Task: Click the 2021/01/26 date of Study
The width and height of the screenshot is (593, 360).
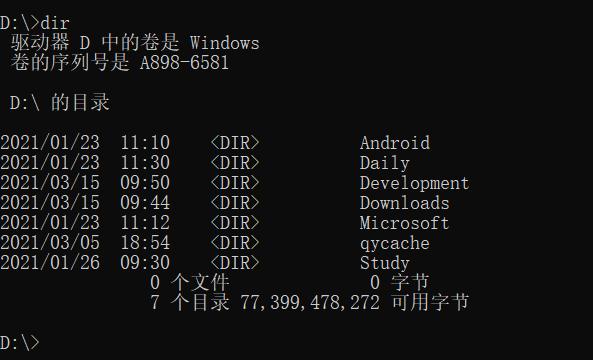Action: click(50, 263)
